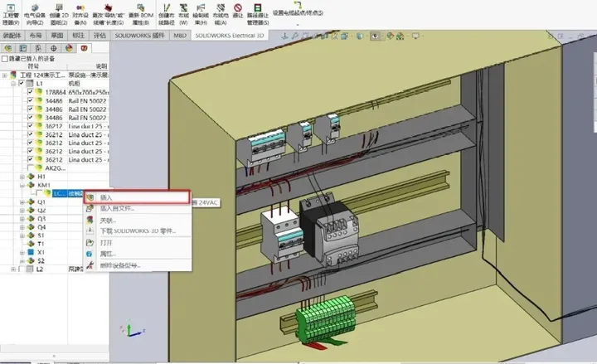This screenshot has width=597, height=364.
Task: Open the 工程管理器 project manager tool
Action: click(x=11, y=11)
